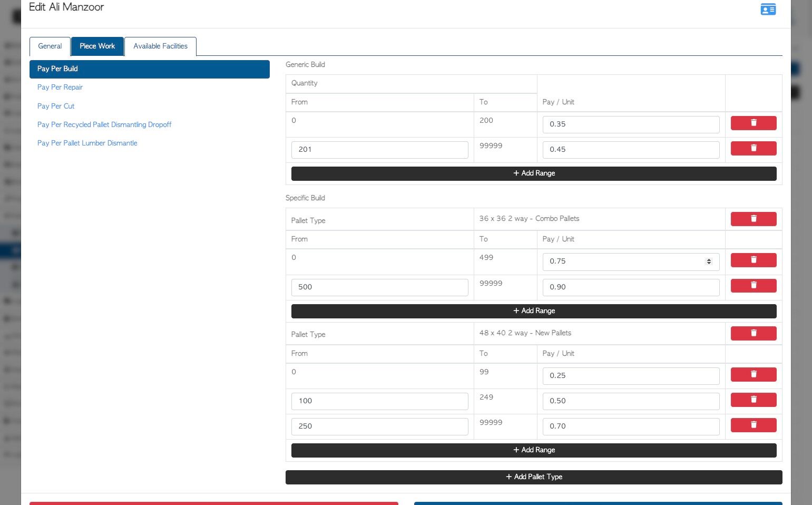Click the '200' To value in Generic Build
This screenshot has width=812, height=505.
pos(486,121)
